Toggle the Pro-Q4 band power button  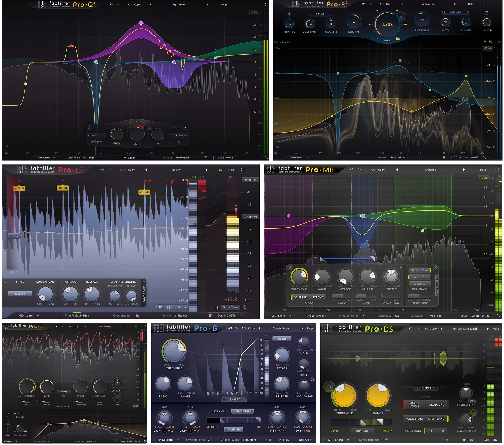89,128
